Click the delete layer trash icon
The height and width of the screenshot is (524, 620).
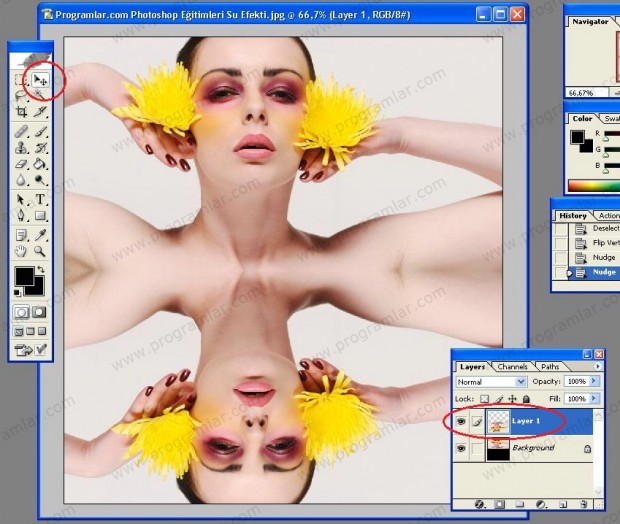(x=584, y=504)
